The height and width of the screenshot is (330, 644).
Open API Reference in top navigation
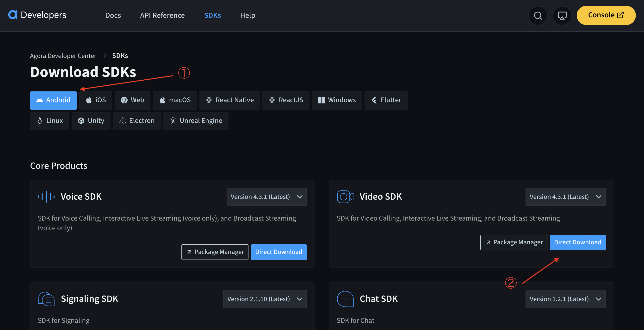(162, 15)
